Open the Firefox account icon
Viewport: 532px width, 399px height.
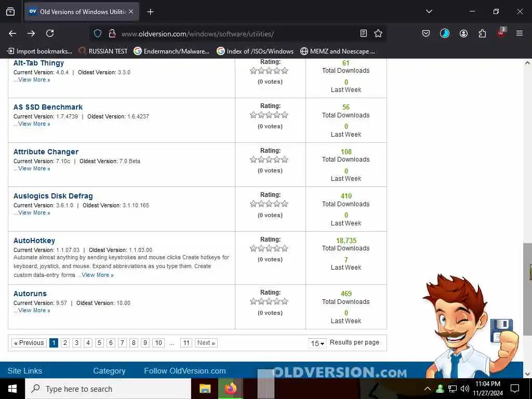(463, 33)
